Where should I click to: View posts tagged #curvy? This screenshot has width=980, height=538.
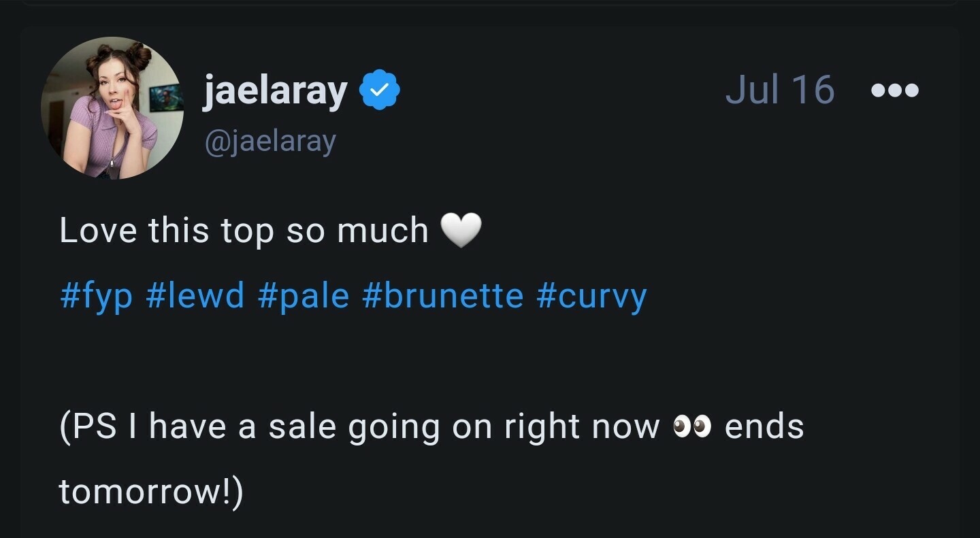(x=591, y=296)
